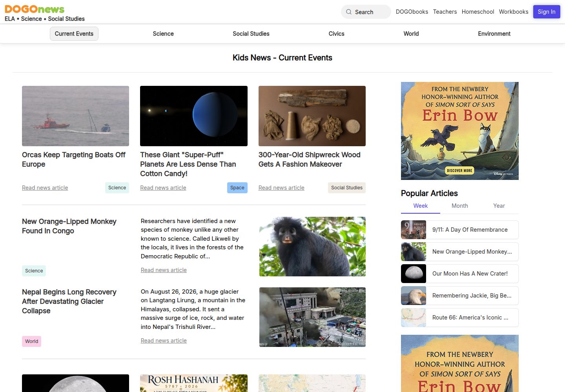565x392 pixels.
Task: Read news article about the Congo monkey
Action: (164, 270)
